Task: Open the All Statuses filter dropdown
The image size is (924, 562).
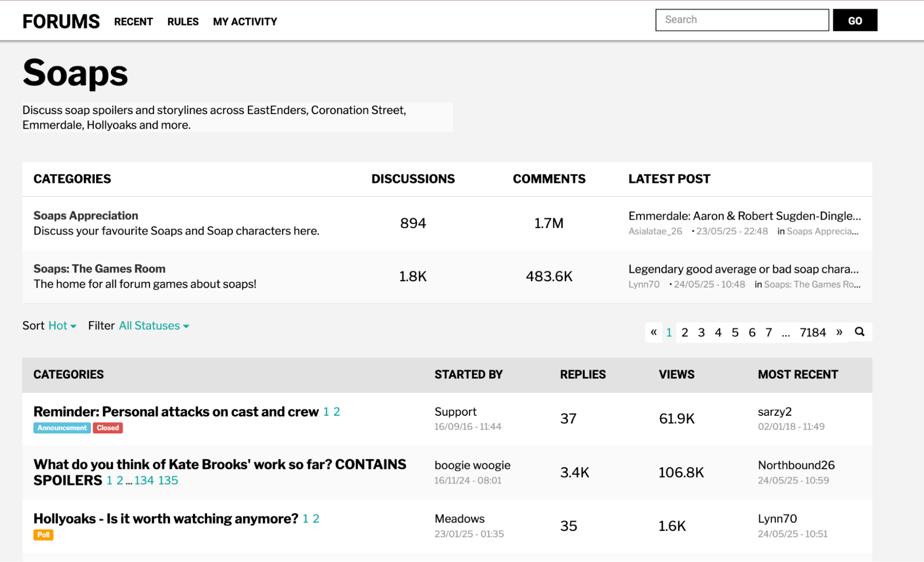Action: pyautogui.click(x=154, y=326)
